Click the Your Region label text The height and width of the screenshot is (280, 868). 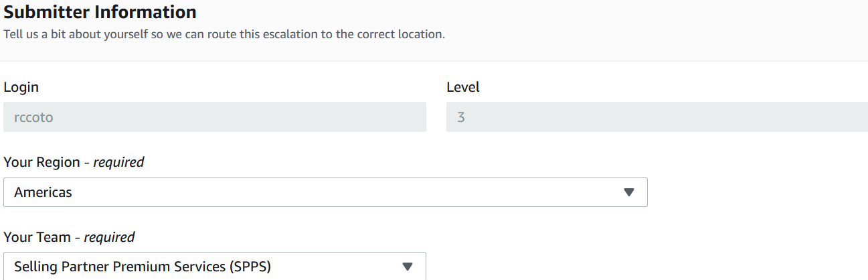pos(43,162)
